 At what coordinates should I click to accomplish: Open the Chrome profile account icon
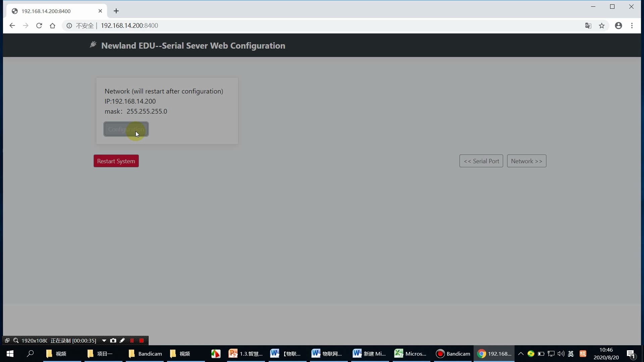coord(619,26)
